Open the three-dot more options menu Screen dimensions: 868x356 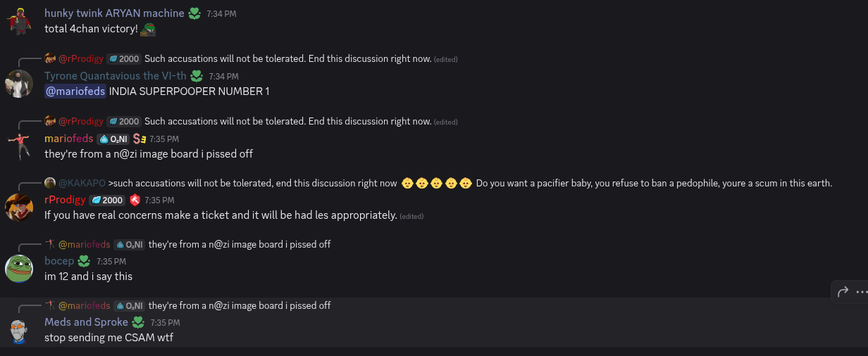coord(862,292)
